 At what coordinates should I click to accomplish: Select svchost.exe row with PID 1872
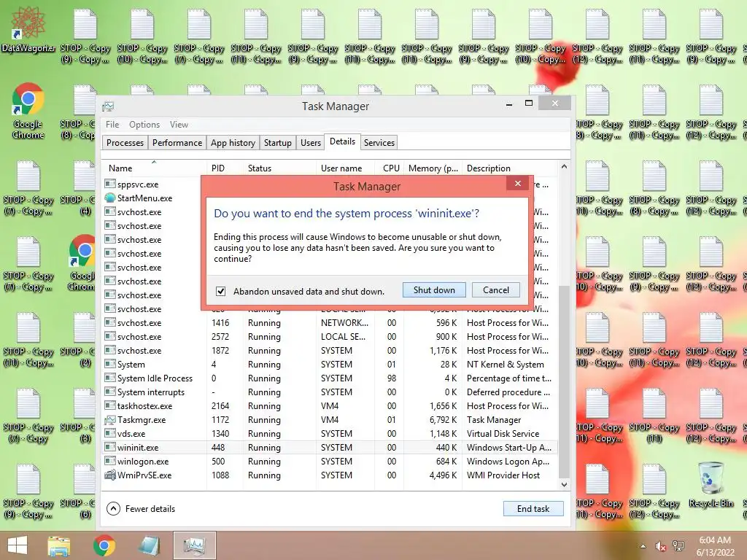coord(330,351)
